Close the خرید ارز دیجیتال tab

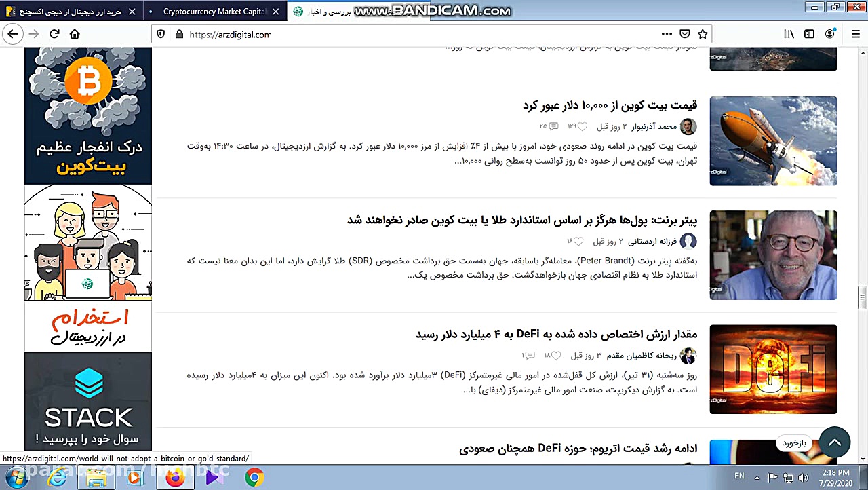(x=132, y=12)
